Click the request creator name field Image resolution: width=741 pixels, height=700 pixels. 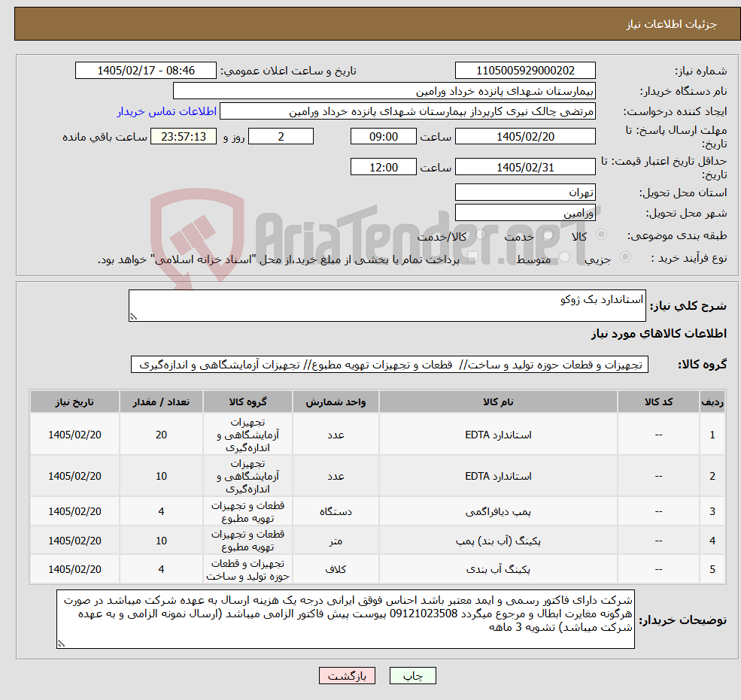(407, 111)
